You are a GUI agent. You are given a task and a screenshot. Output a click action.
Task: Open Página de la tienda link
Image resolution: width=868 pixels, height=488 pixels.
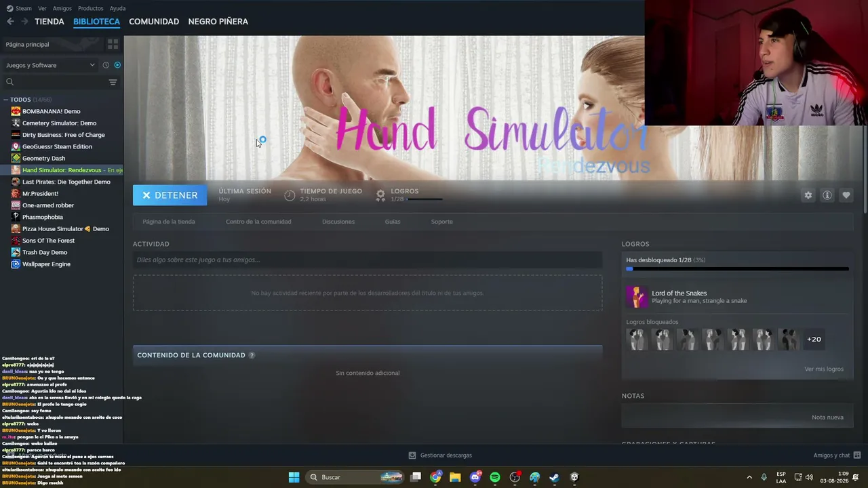pyautogui.click(x=169, y=222)
